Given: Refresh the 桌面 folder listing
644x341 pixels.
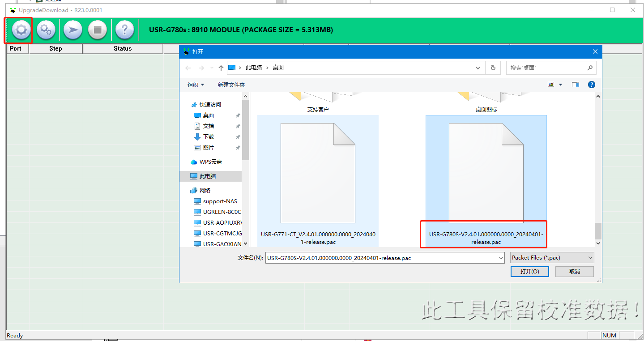Looking at the screenshot, I should 493,68.
